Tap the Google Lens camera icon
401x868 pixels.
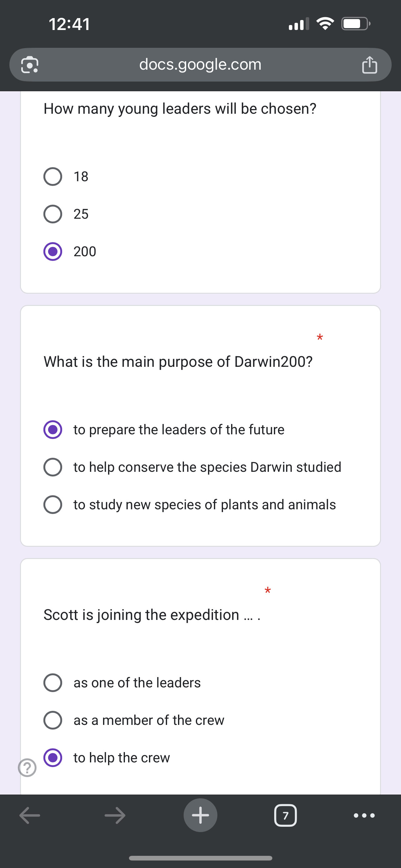click(30, 64)
